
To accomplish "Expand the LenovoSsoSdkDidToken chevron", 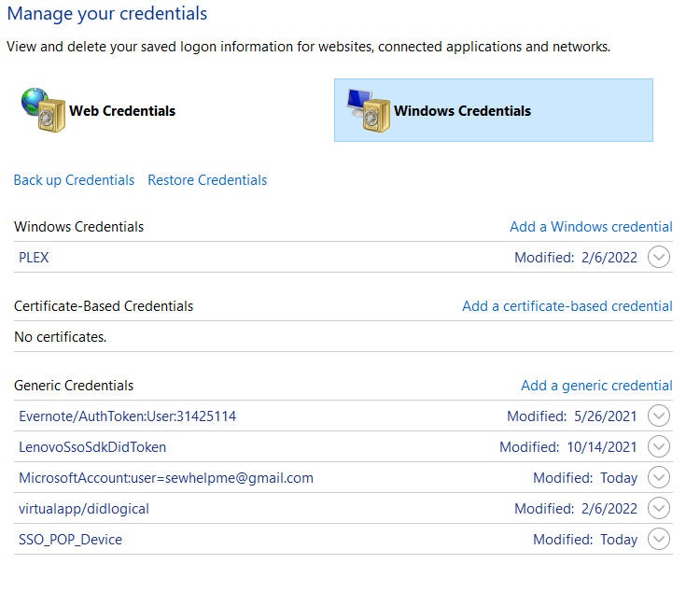I will [x=659, y=447].
